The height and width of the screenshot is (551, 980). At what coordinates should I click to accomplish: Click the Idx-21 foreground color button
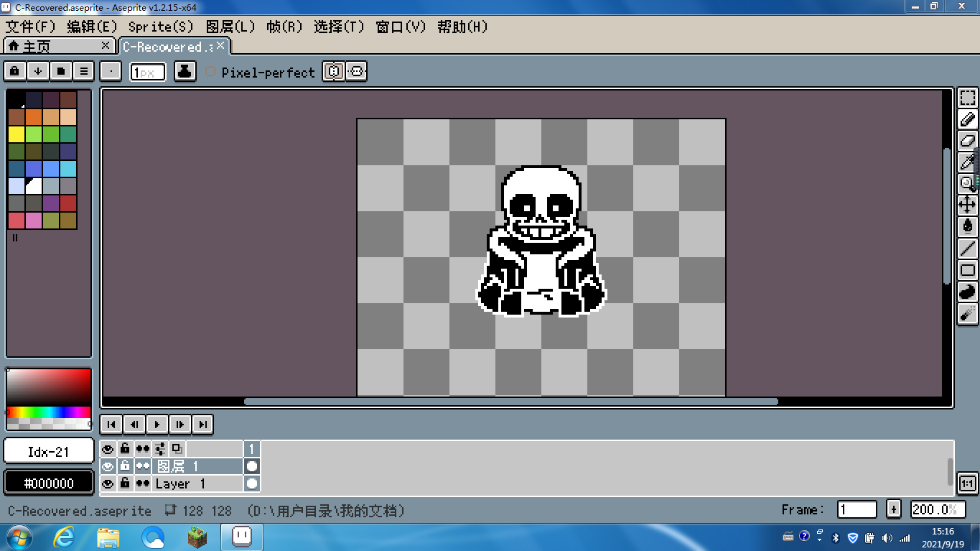point(49,451)
